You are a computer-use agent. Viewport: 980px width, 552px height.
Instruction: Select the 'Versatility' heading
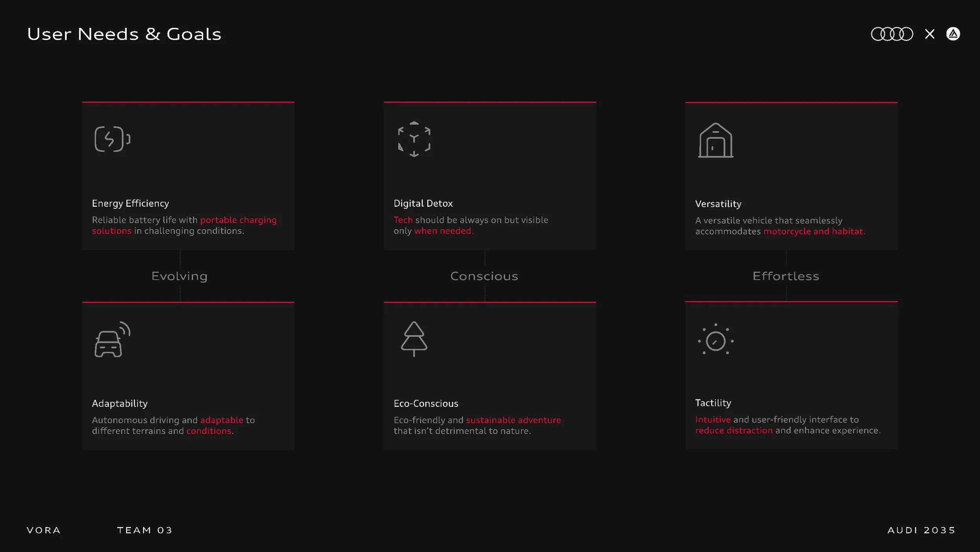(x=718, y=204)
